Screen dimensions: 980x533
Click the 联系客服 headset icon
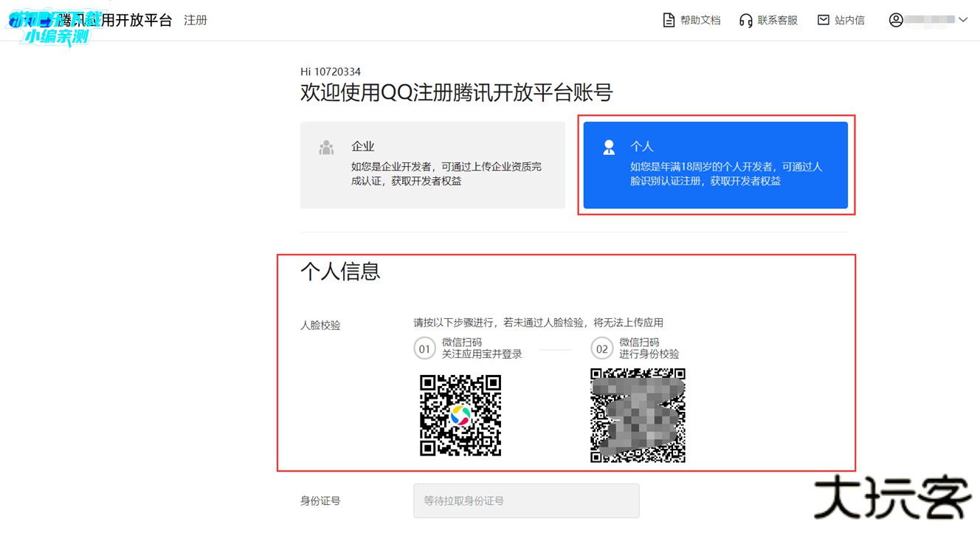(745, 20)
